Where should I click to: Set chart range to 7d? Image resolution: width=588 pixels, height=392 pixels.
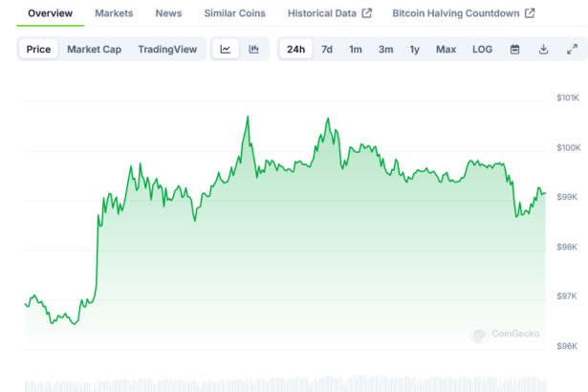(327, 50)
